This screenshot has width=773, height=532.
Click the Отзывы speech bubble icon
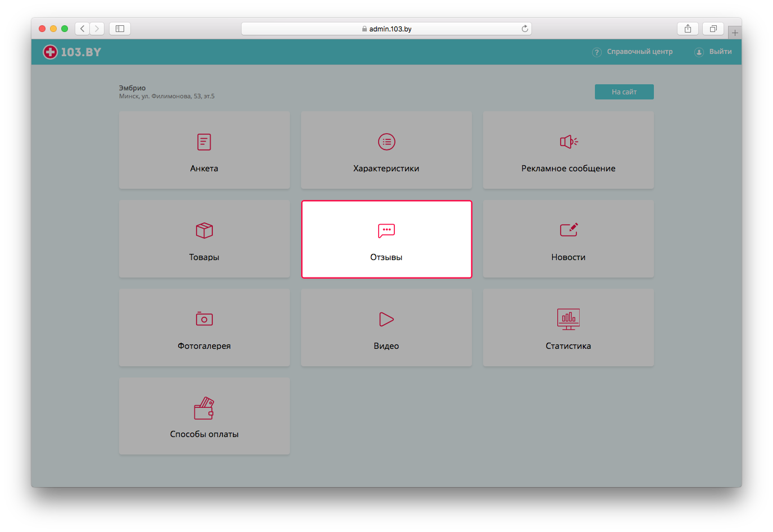pyautogui.click(x=387, y=230)
